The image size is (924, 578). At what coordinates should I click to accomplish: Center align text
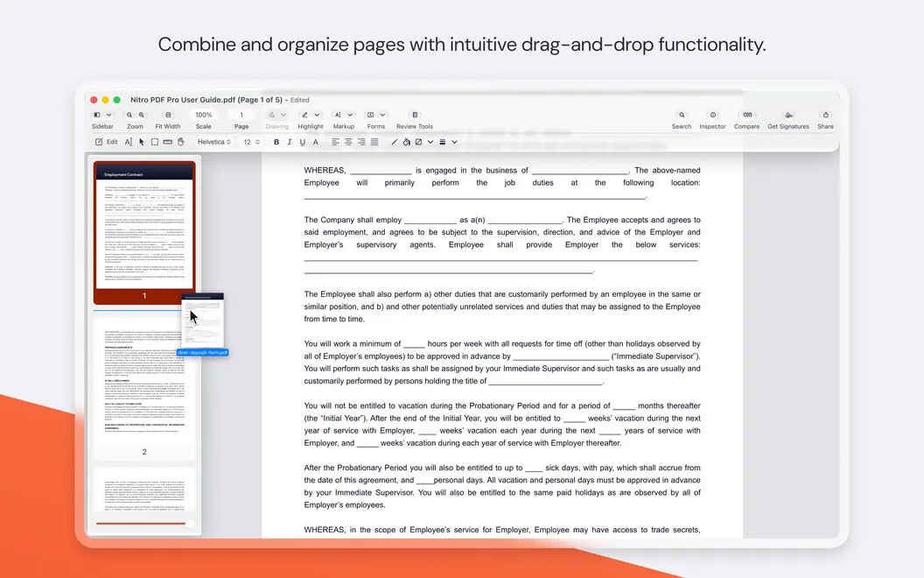(348, 142)
